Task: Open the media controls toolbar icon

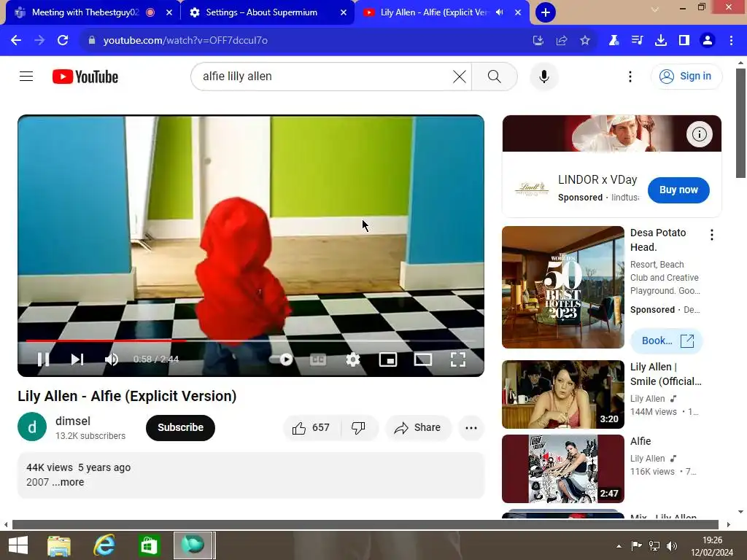Action: point(637,40)
